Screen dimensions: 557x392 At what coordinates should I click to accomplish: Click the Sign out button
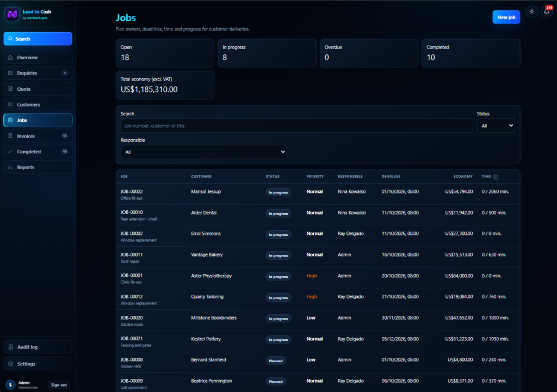click(x=59, y=385)
